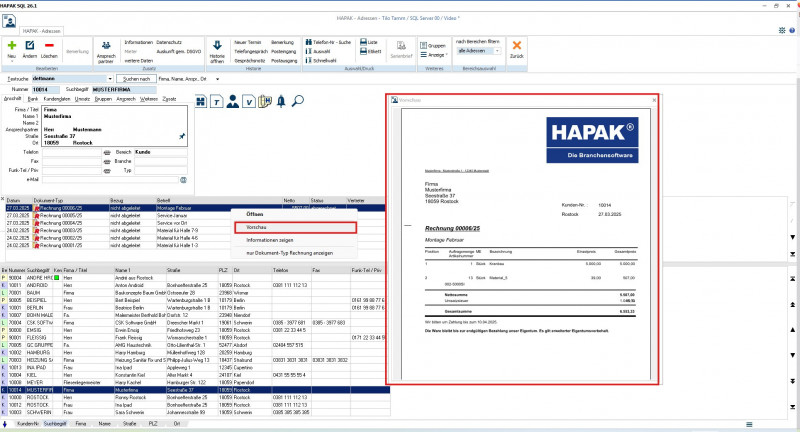The image size is (800, 432).
Task: Open the Weiteres tab
Action: (x=148, y=99)
